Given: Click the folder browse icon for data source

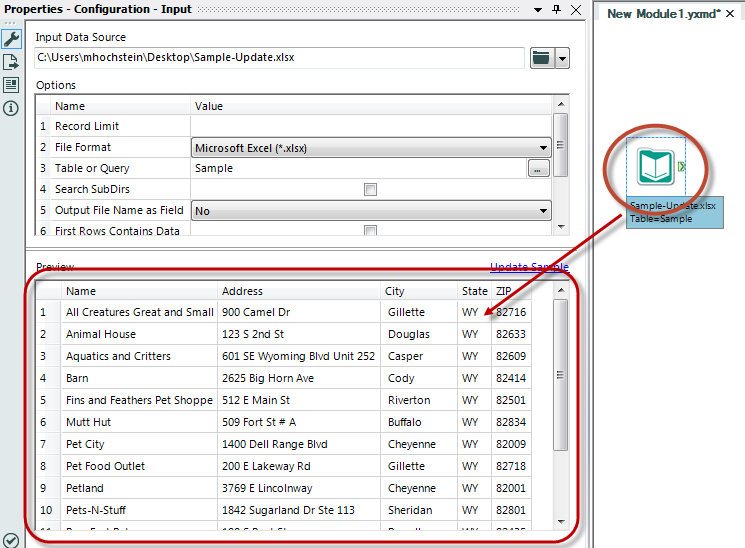Looking at the screenshot, I should [x=542, y=58].
